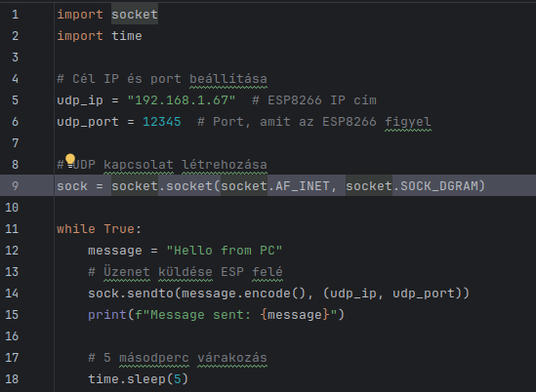Click the underlined word figyel in comment
This screenshot has height=392, width=536.
(x=408, y=122)
